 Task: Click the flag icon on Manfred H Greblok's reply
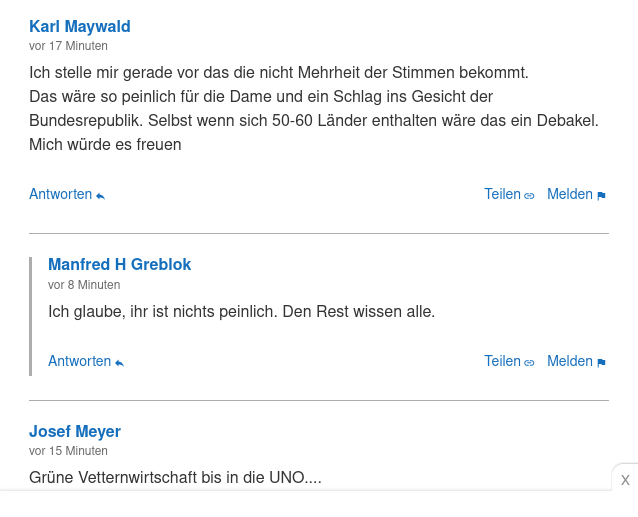pyautogui.click(x=601, y=363)
